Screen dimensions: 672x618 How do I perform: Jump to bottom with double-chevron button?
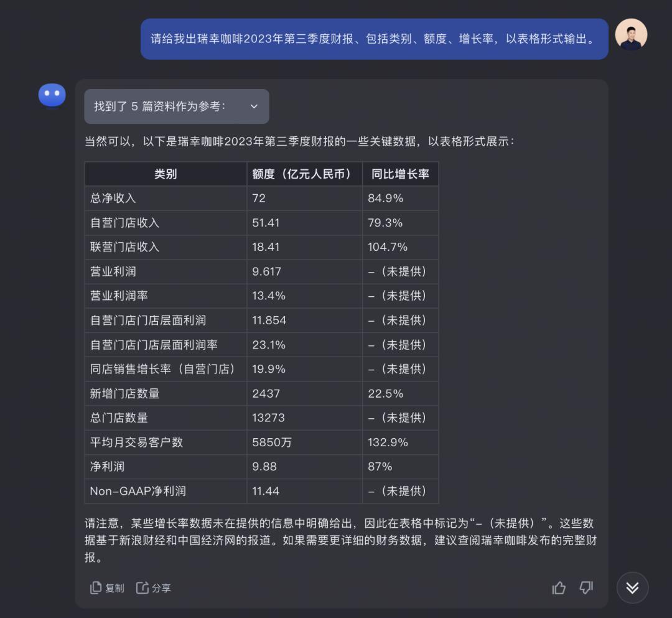[x=632, y=588]
